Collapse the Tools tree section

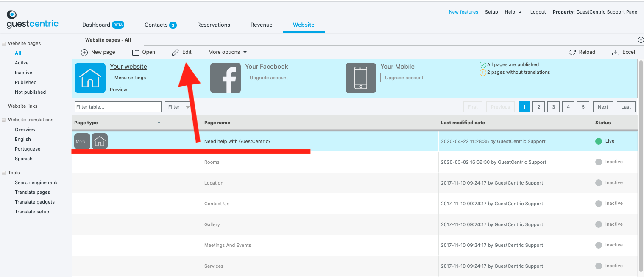click(x=4, y=173)
